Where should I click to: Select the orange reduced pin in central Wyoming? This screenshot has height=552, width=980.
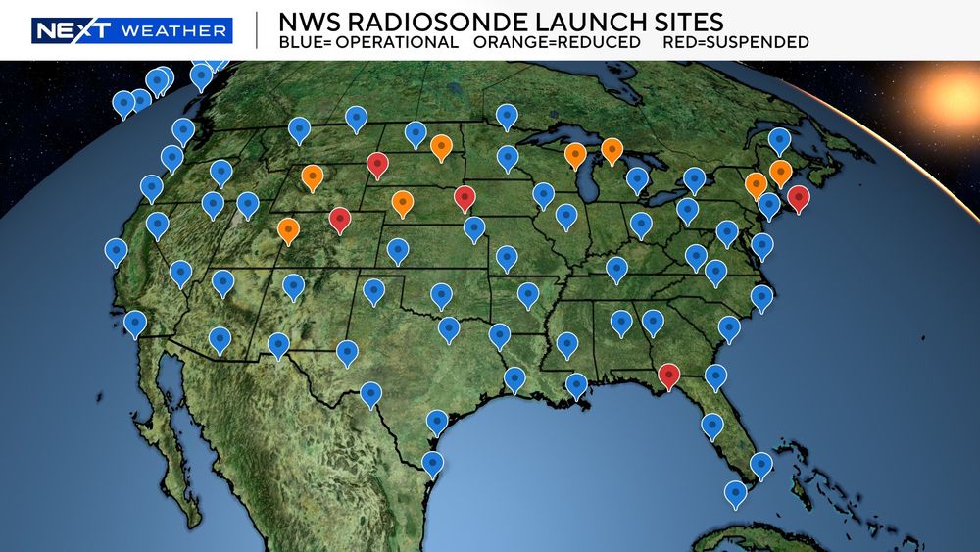click(313, 178)
